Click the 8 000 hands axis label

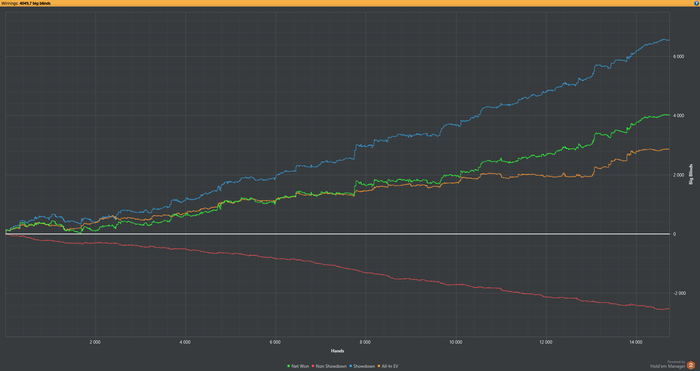click(365, 342)
